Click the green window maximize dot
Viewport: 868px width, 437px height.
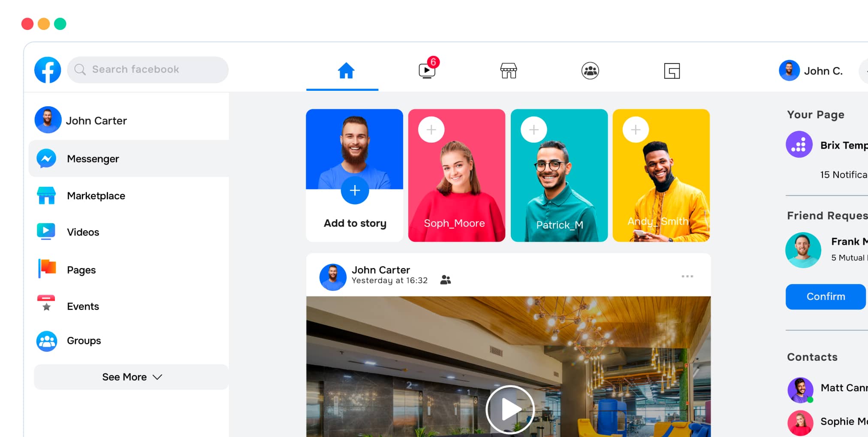60,24
